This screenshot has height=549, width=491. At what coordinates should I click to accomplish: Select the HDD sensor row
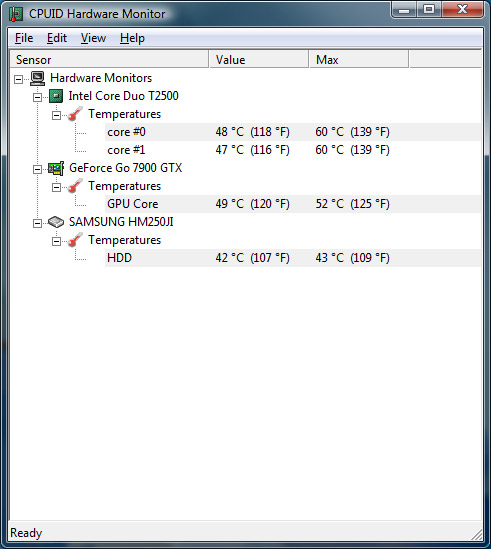293,258
